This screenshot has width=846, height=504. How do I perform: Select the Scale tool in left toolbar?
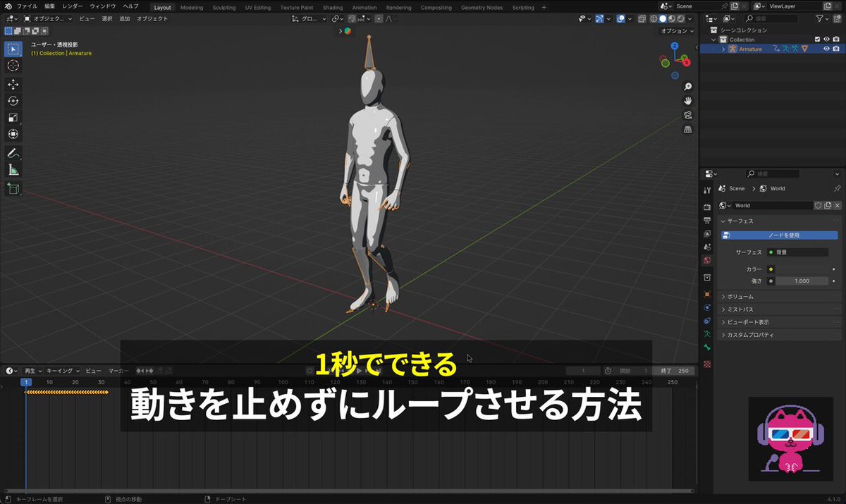13,118
